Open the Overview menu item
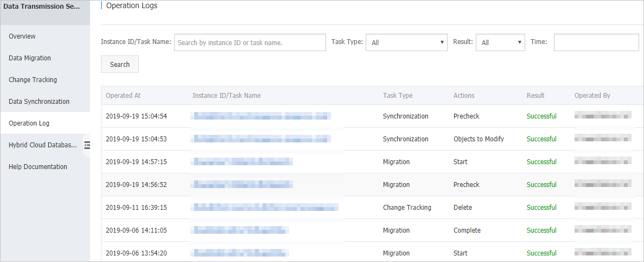644x262 pixels. [22, 36]
